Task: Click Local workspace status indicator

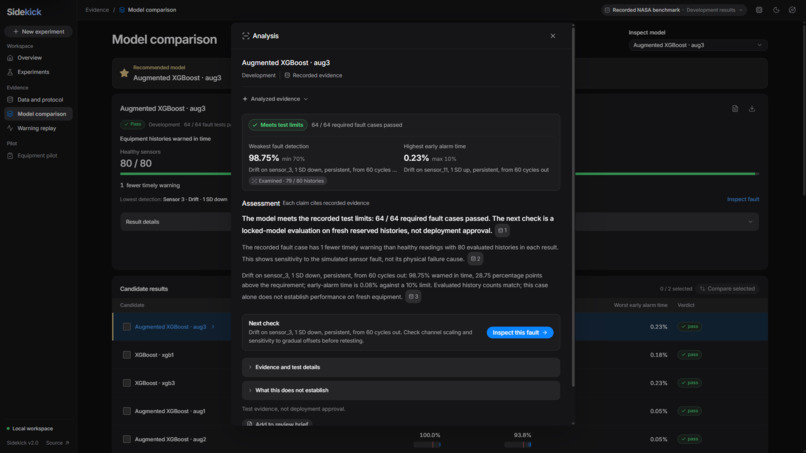Action: 29,428
